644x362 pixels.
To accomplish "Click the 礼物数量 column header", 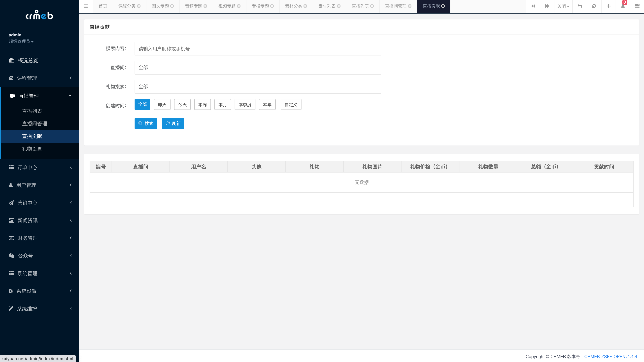I will click(488, 167).
